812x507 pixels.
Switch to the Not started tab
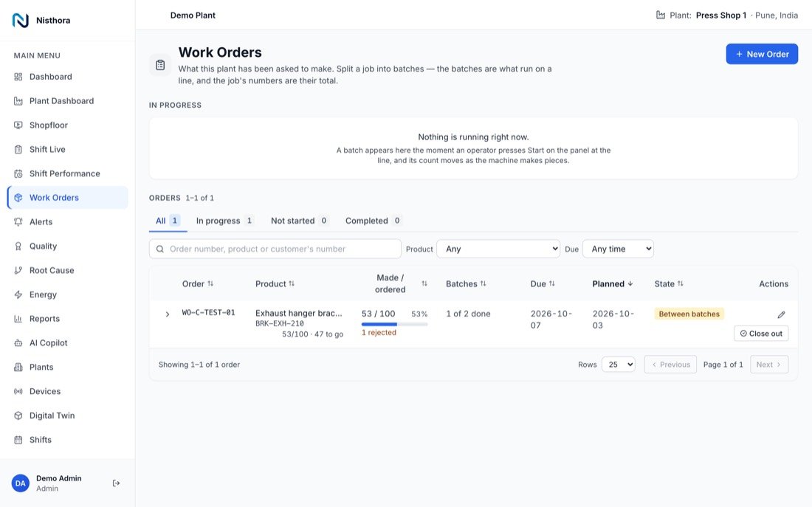click(x=299, y=221)
